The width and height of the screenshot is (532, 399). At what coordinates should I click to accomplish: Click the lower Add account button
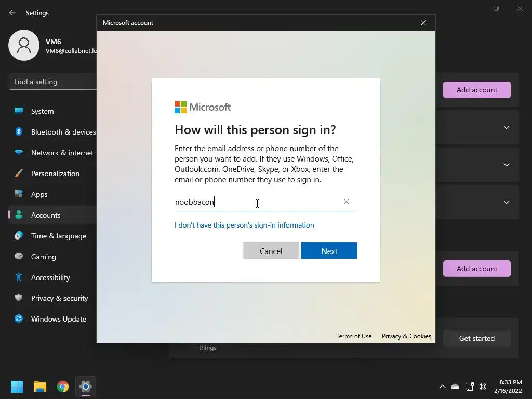point(477,269)
